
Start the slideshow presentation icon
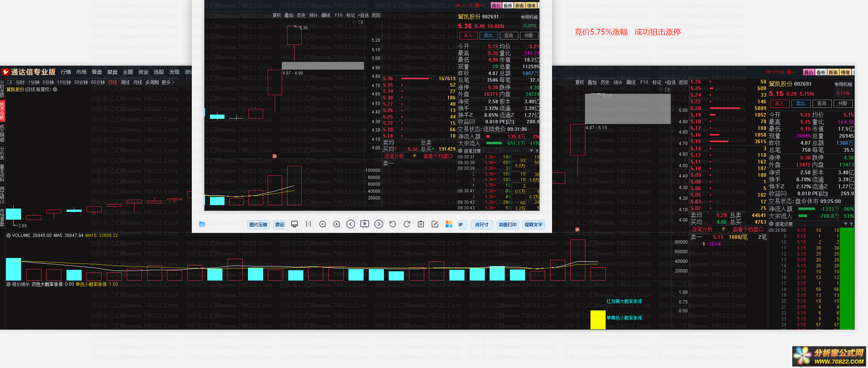(x=365, y=224)
